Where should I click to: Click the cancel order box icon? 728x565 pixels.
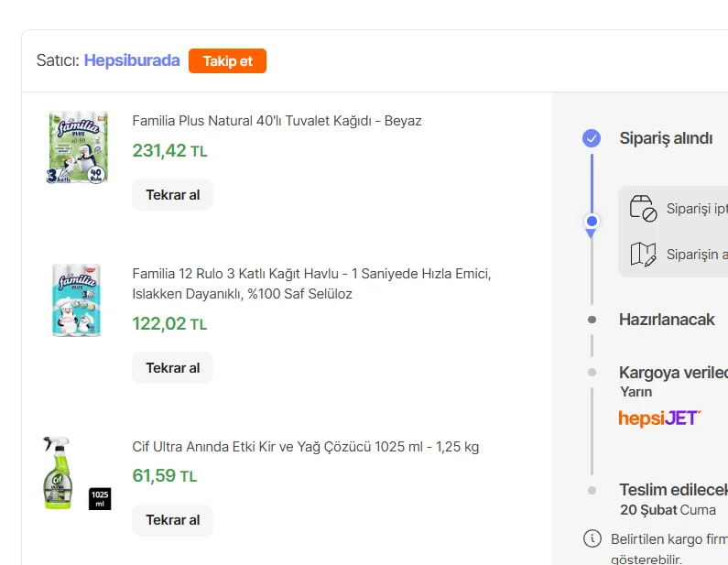click(x=643, y=208)
